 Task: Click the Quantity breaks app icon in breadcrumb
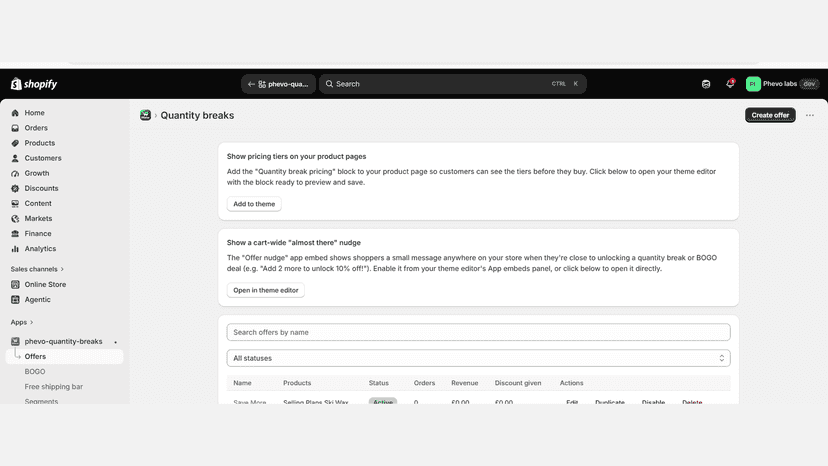(145, 115)
